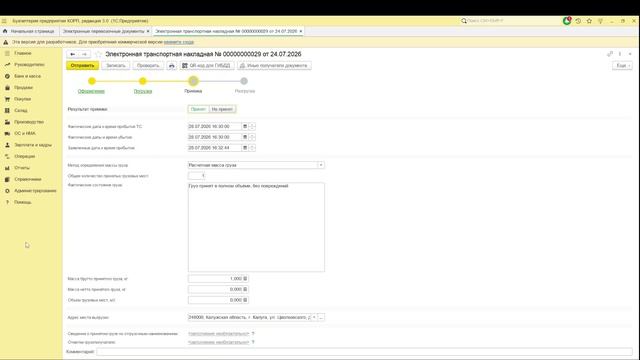Open favorites star in the title bar

click(589, 21)
